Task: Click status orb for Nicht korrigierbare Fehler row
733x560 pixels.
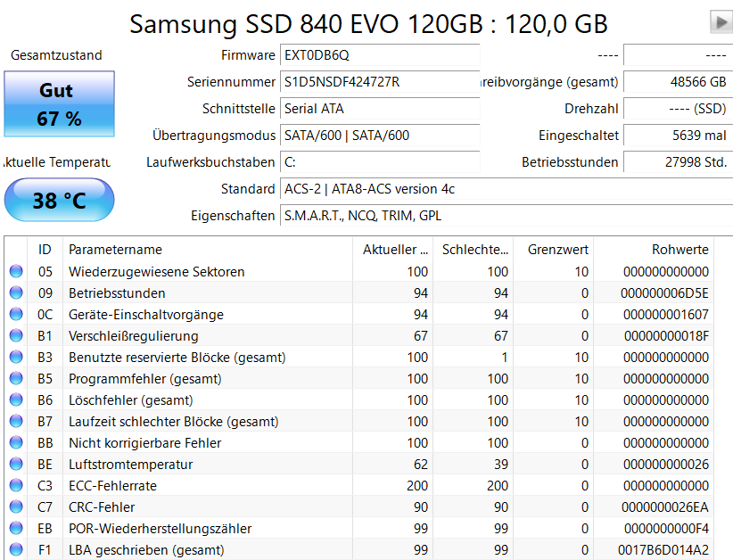Action: pyautogui.click(x=16, y=442)
